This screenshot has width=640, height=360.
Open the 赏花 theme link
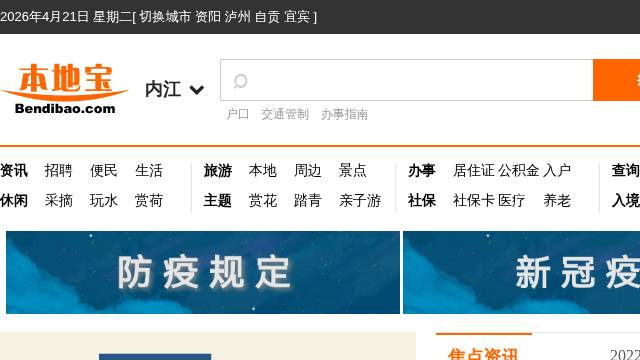coord(262,200)
